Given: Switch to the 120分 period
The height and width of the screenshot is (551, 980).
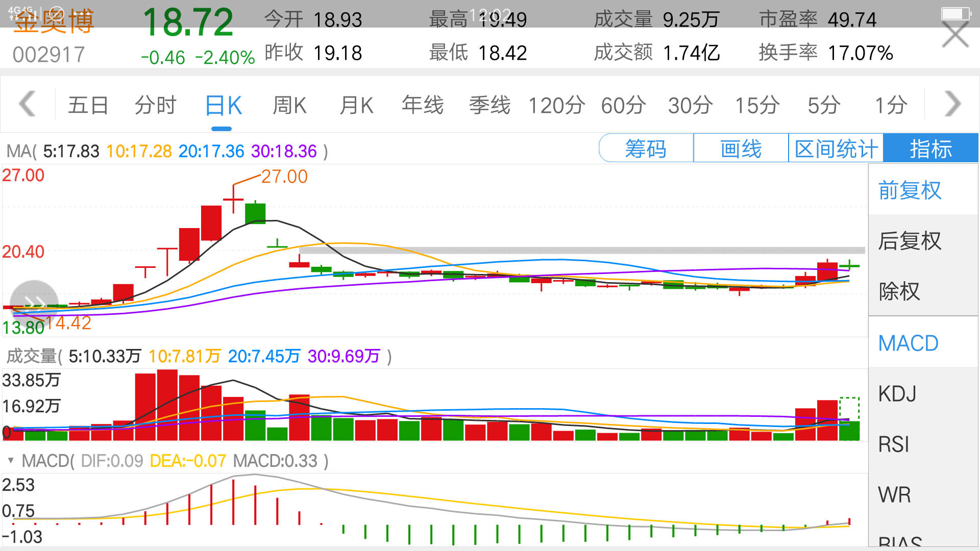Looking at the screenshot, I should coord(556,106).
